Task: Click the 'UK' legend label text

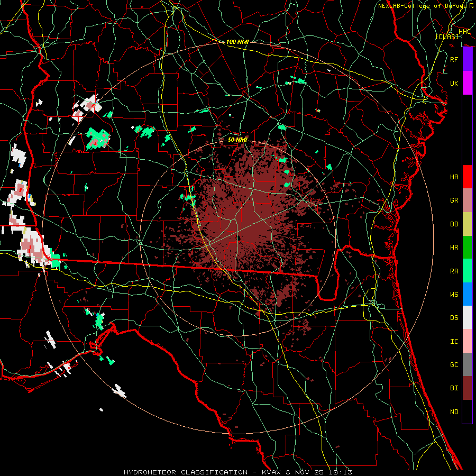Action: (454, 83)
